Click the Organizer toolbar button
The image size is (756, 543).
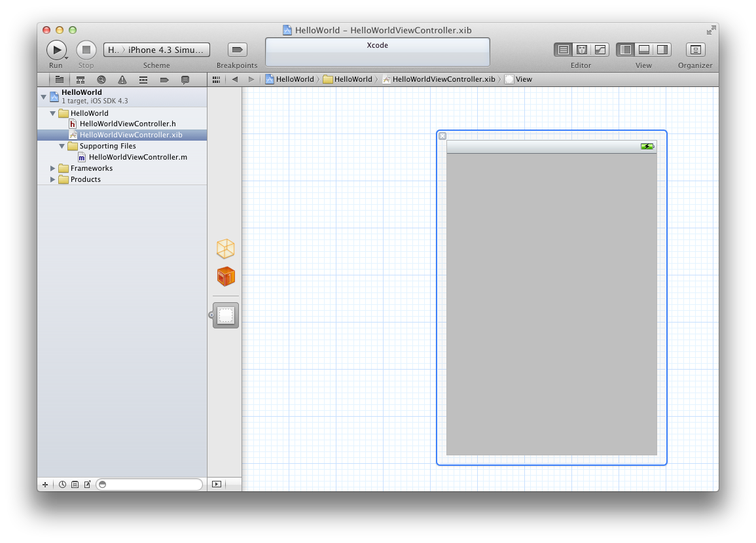[x=694, y=48]
